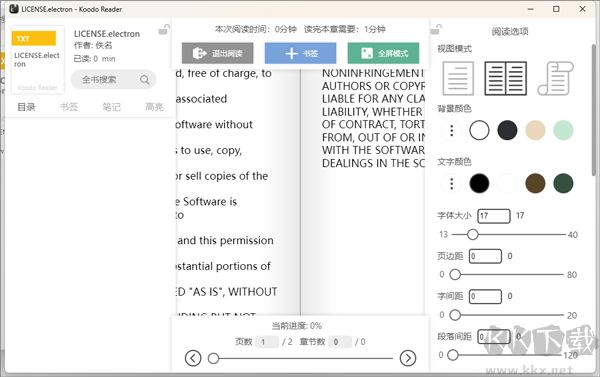Toggle left panel lock icon
Image resolution: width=600 pixels, height=377 pixels.
[164, 29]
